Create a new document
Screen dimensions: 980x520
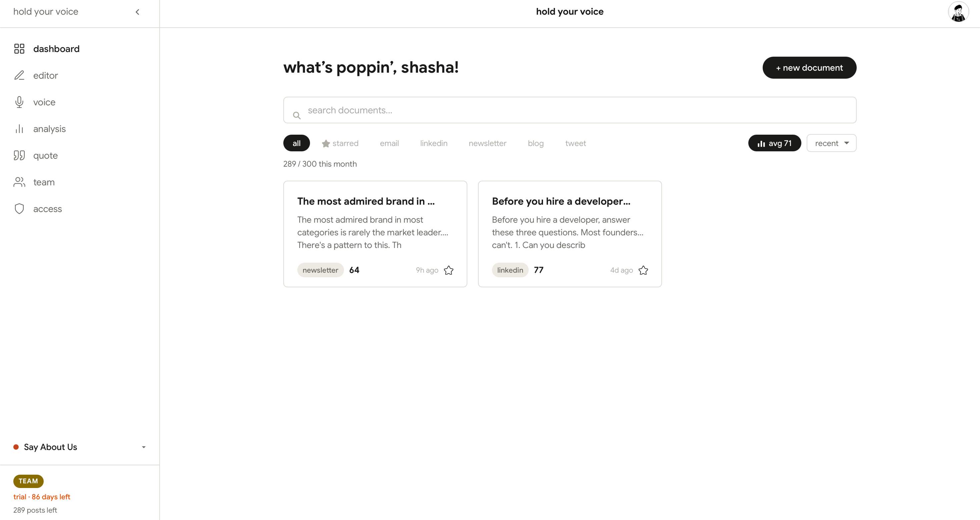tap(809, 68)
